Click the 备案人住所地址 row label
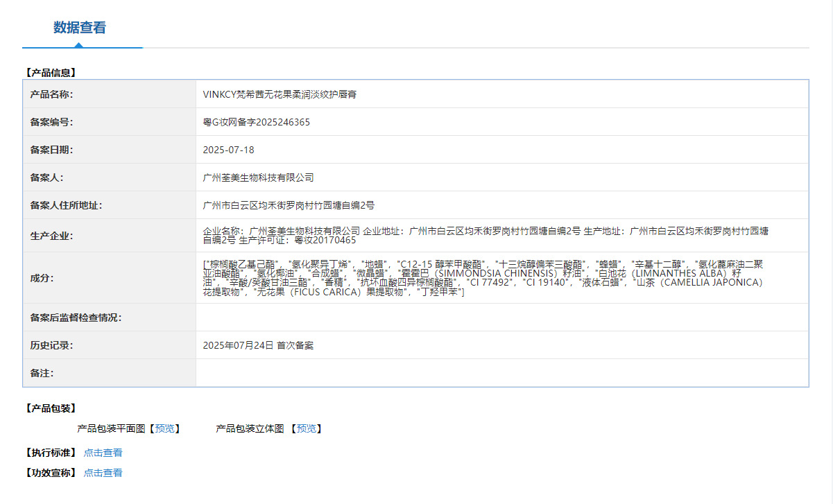 pos(66,205)
